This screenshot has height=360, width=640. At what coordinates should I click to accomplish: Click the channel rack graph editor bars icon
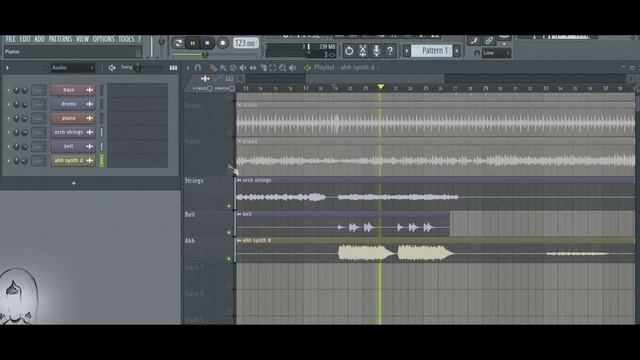173,68
